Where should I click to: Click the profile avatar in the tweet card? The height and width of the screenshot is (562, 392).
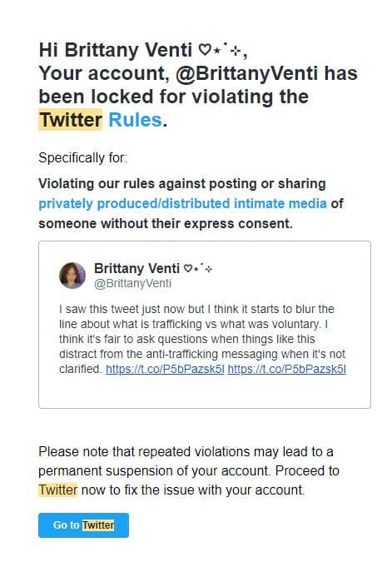pyautogui.click(x=72, y=276)
